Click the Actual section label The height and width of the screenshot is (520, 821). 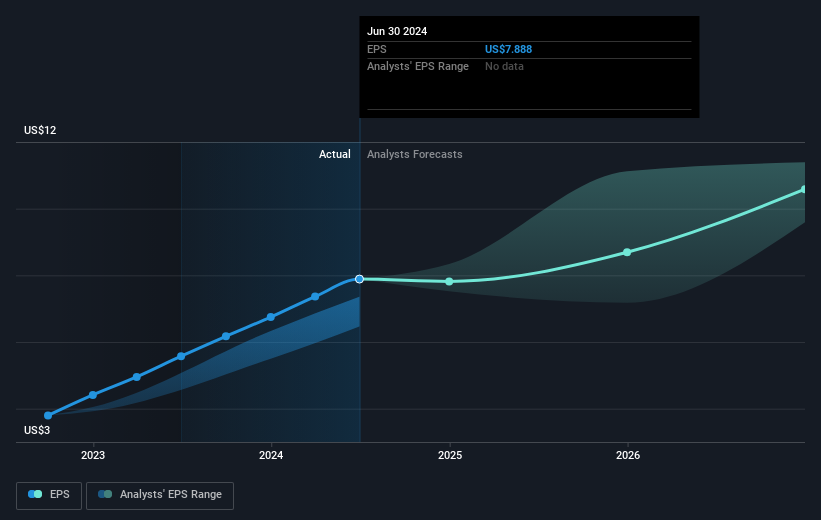pyautogui.click(x=335, y=154)
